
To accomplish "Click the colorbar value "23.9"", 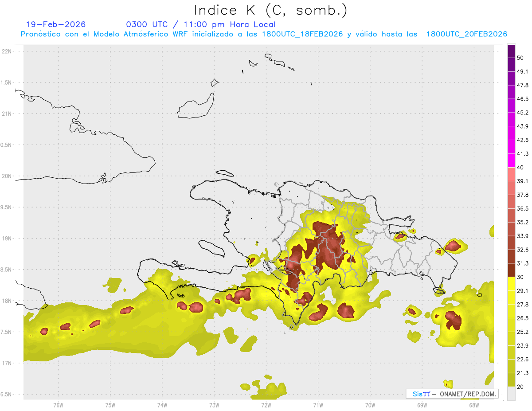I will tap(523, 345).
